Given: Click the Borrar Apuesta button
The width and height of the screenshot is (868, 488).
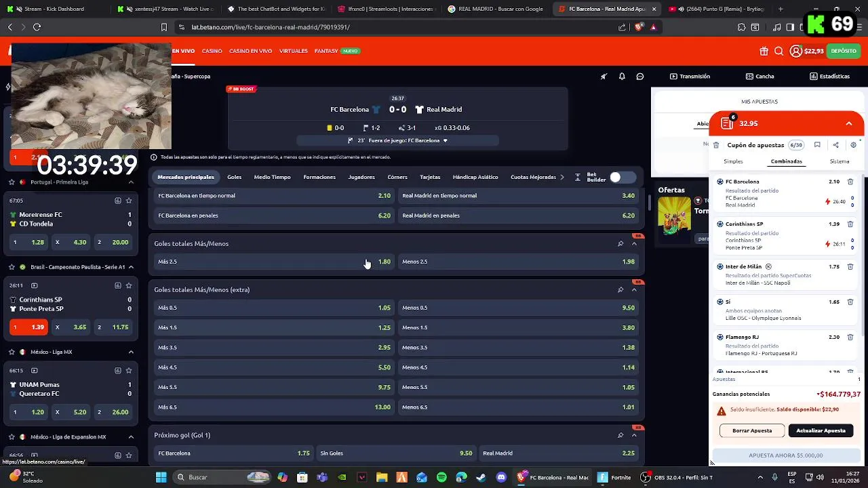Looking at the screenshot, I should coord(752,430).
